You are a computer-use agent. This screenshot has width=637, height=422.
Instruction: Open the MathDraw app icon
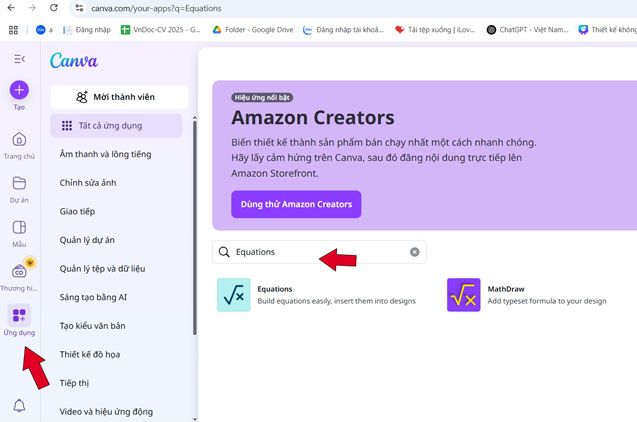coord(463,295)
